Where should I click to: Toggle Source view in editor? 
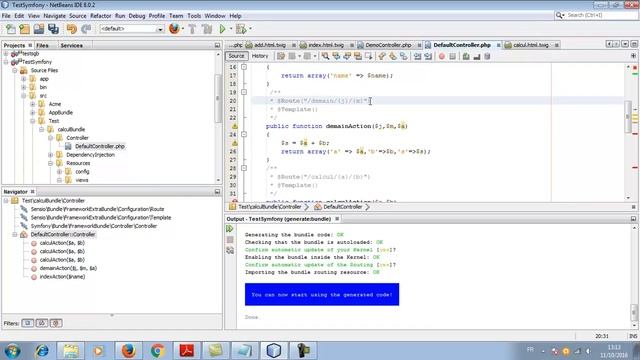click(236, 56)
